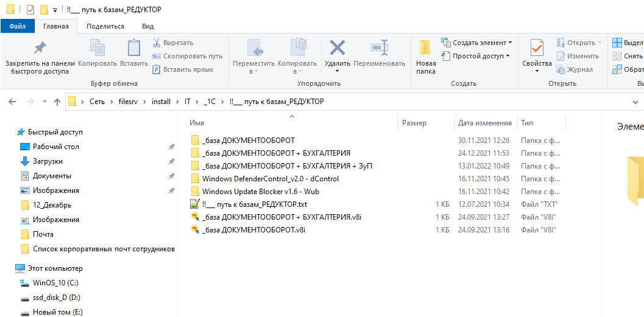This screenshot has height=317, width=644.
Task: Open recent locations dropdown chevron
Action: click(44, 102)
